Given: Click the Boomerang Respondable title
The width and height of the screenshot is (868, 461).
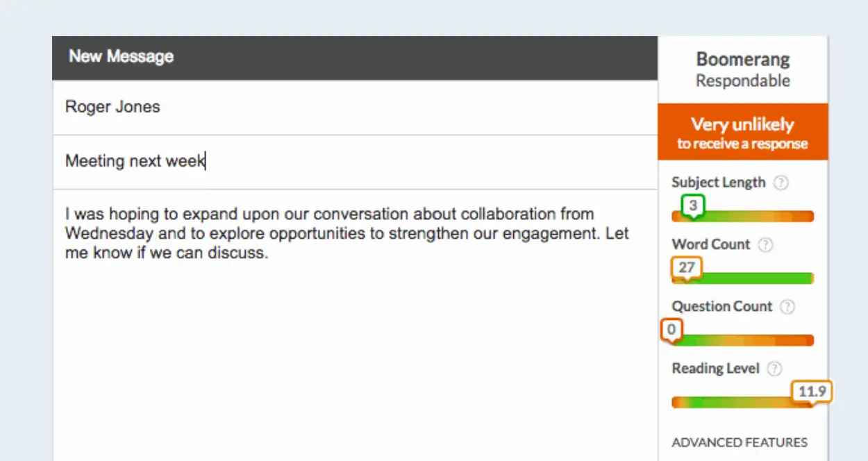Looking at the screenshot, I should pyautogui.click(x=742, y=69).
